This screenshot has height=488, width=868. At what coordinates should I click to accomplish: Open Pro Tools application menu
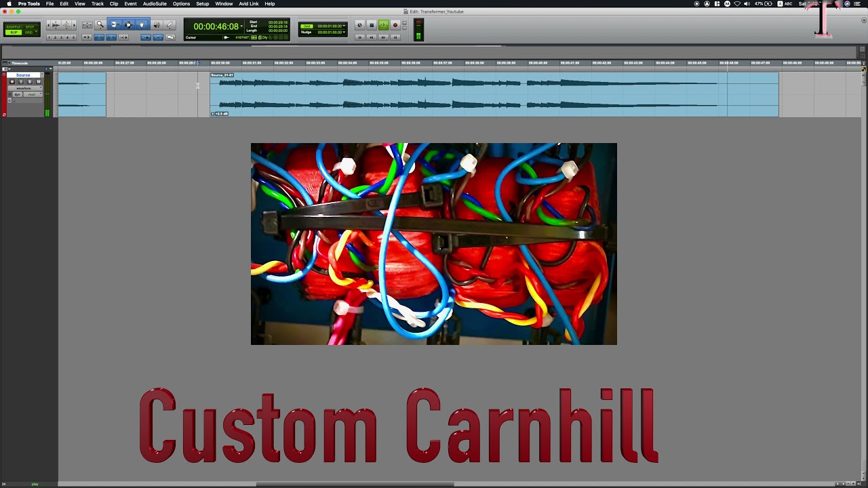29,3
